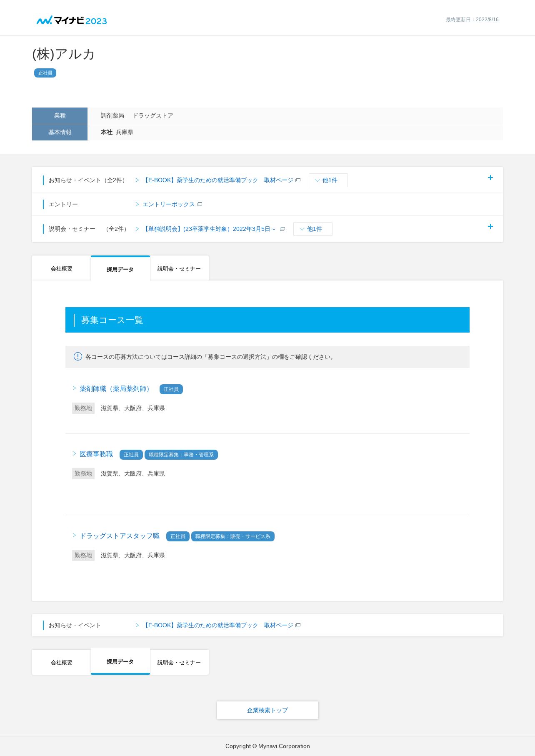Click chevron icon before 医療事務職 course
Screen dimensions: 535x756
pos(74,453)
